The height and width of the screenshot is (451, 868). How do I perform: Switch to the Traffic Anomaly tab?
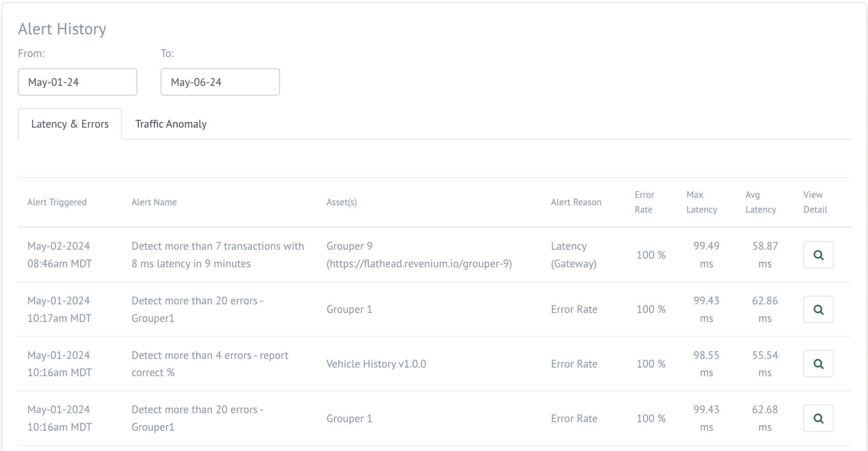coord(171,124)
